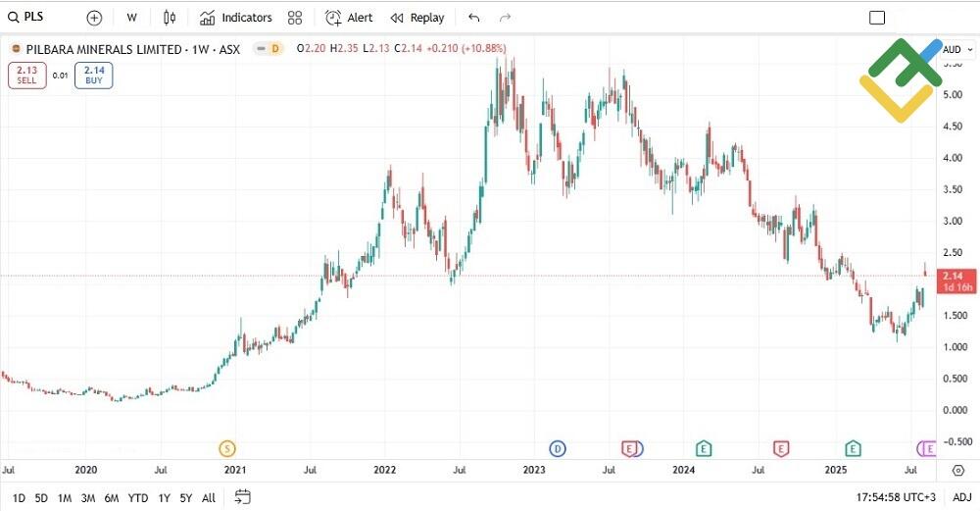Change the W weekly interval selector
Image resolution: width=980 pixels, height=511 pixels.
[x=131, y=18]
